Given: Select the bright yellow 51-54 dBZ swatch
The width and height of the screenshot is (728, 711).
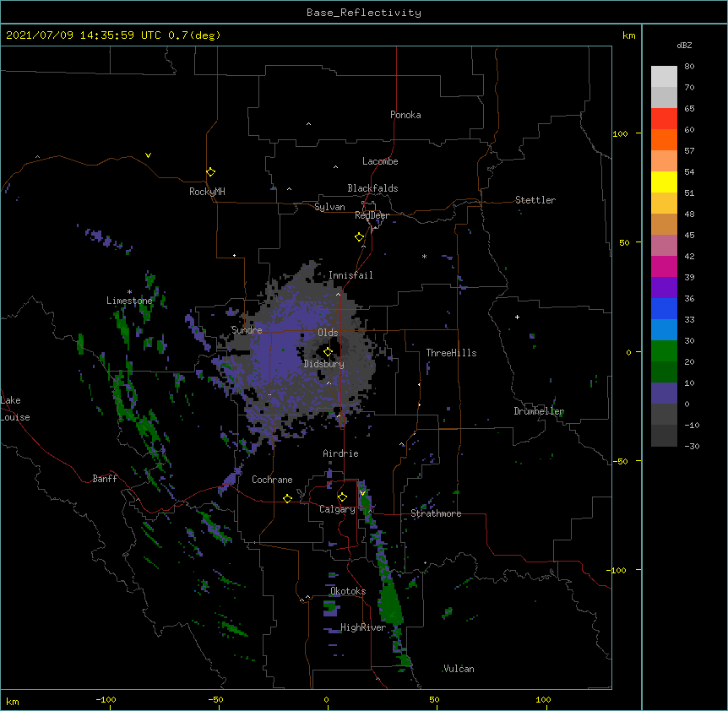Looking at the screenshot, I should (x=664, y=182).
